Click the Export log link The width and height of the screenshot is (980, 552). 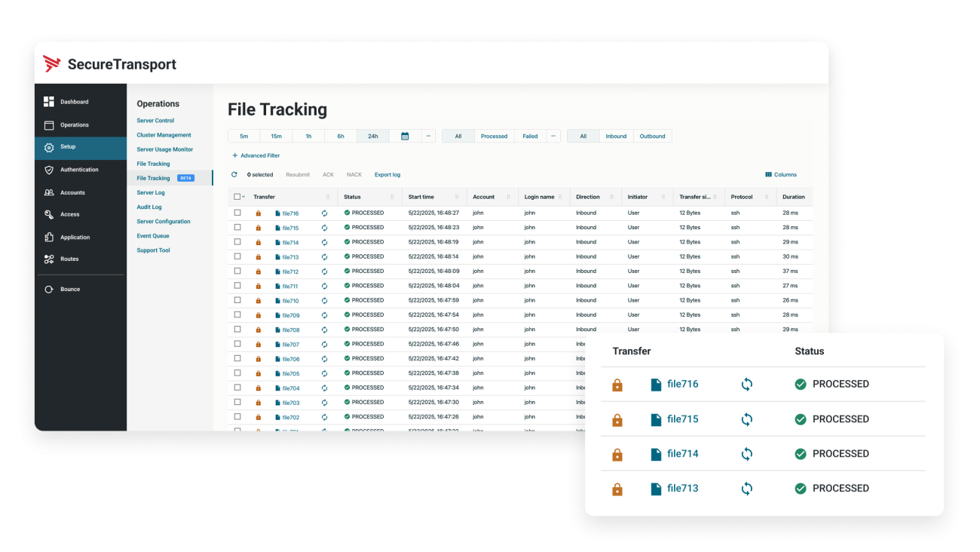(387, 175)
